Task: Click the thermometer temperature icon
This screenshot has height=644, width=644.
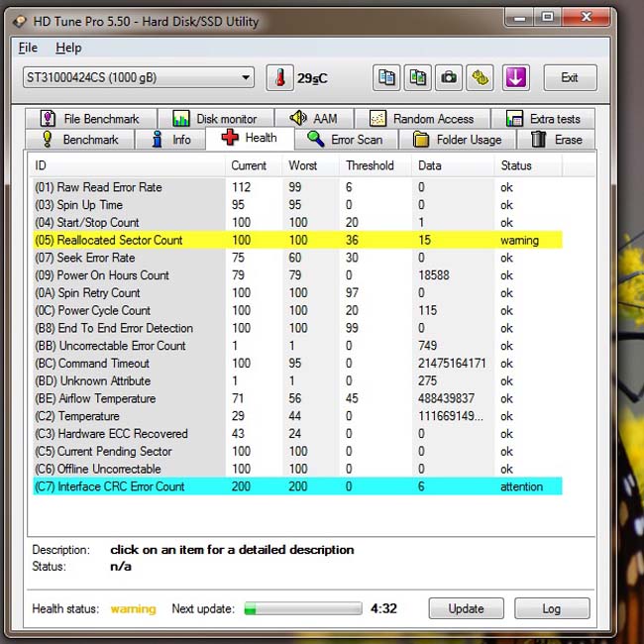Action: click(279, 77)
